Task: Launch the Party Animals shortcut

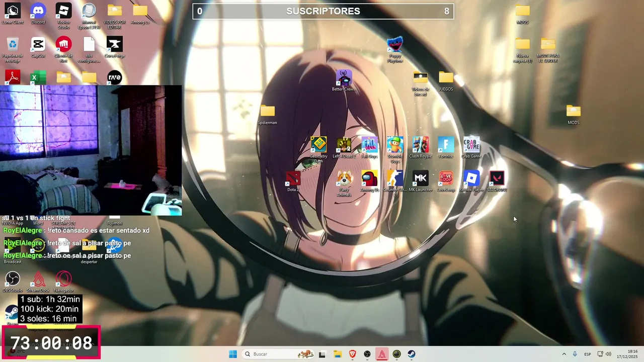Action: [344, 184]
